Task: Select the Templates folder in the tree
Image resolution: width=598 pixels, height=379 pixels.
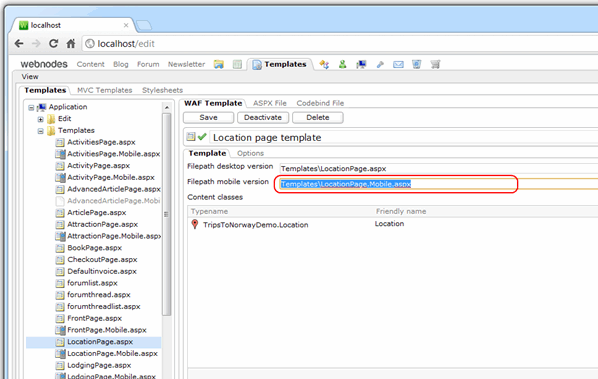Action: 76,130
